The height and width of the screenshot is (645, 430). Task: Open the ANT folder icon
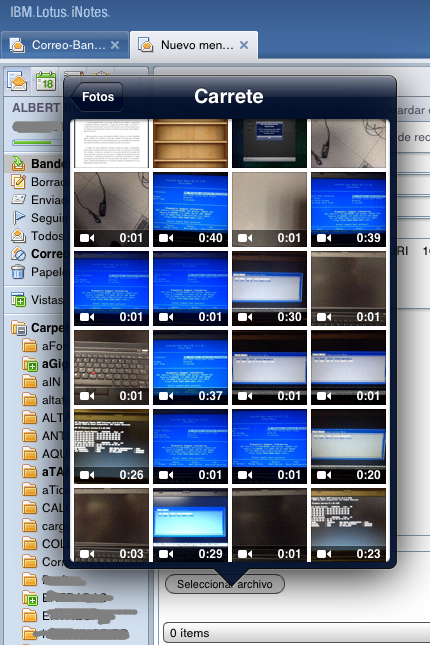tap(29, 435)
